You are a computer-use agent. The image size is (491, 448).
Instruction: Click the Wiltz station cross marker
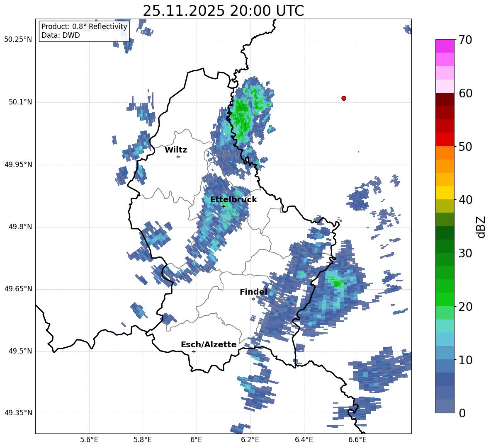pos(178,157)
